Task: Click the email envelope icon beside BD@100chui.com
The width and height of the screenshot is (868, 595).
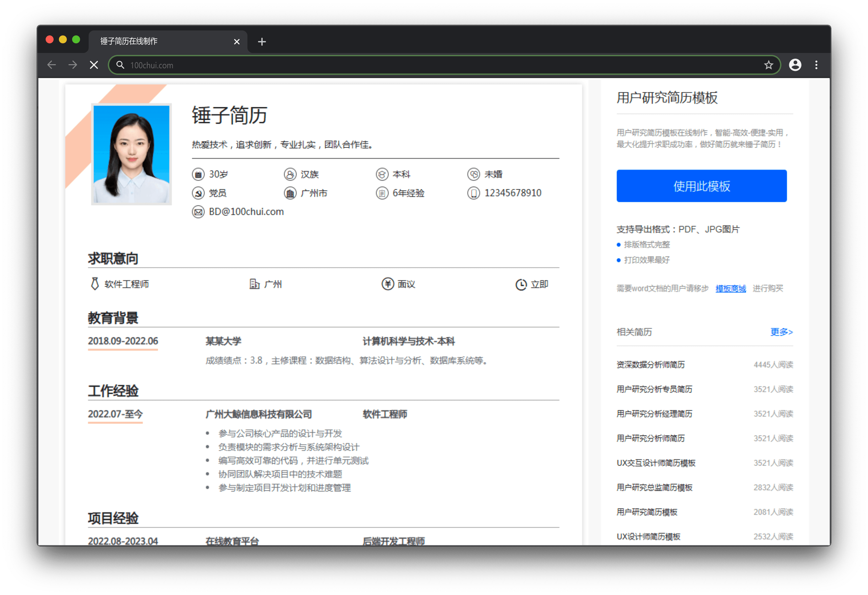Action: point(198,212)
